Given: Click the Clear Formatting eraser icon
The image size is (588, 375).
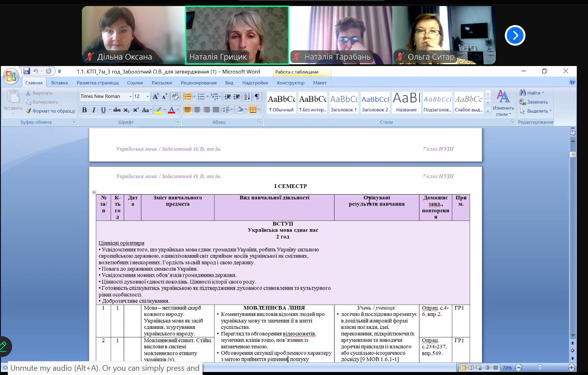Looking at the screenshot, I should 175,96.
